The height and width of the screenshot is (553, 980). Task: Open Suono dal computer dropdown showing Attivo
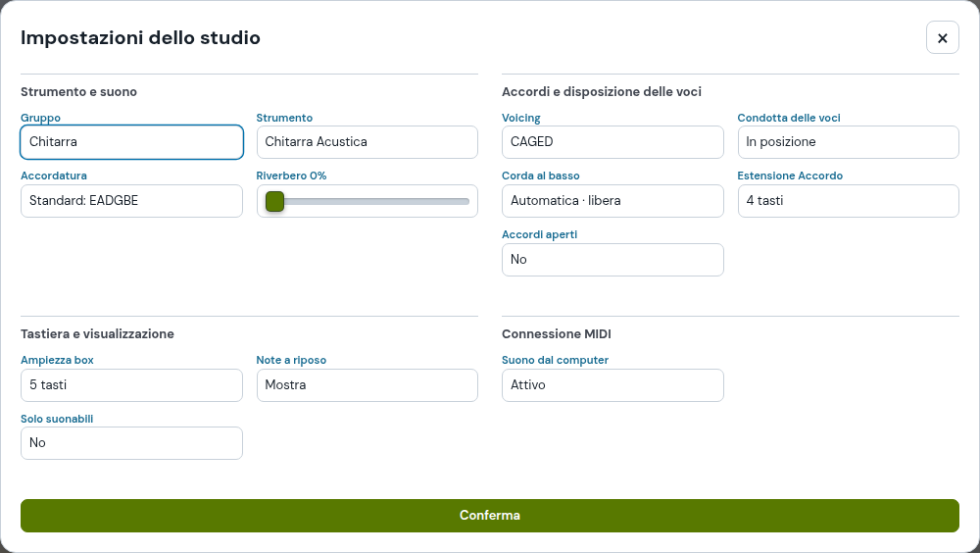[x=612, y=385]
